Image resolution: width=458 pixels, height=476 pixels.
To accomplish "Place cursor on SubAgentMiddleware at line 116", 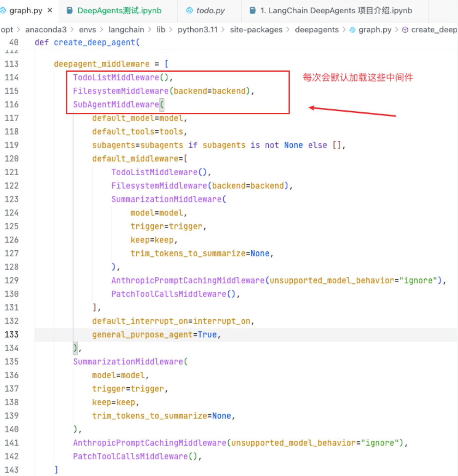I will click(x=116, y=104).
